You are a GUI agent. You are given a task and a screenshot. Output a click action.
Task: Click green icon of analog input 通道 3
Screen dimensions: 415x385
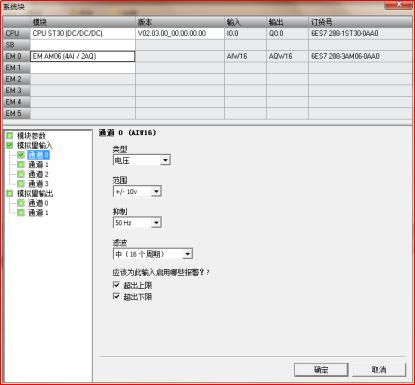click(x=21, y=184)
